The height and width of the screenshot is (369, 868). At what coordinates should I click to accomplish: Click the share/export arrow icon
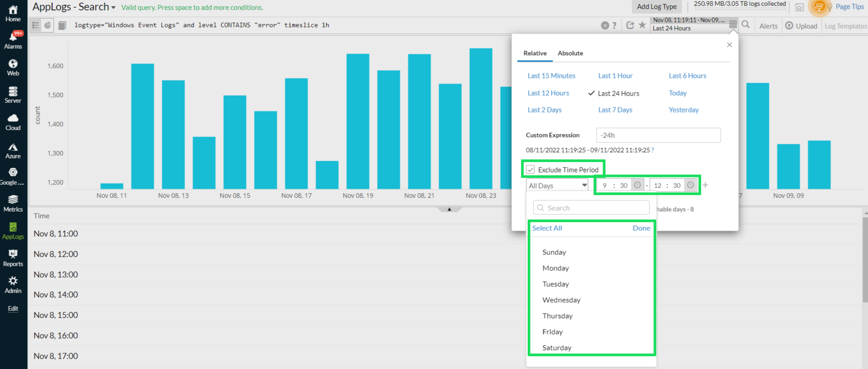pos(630,25)
